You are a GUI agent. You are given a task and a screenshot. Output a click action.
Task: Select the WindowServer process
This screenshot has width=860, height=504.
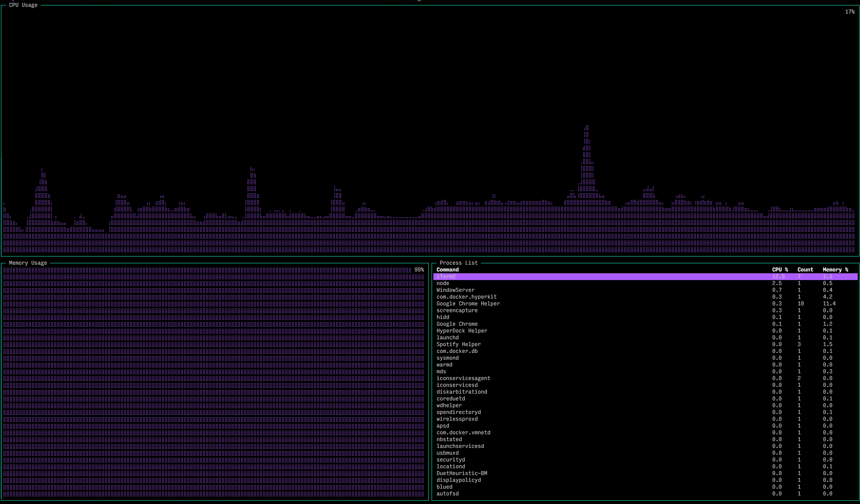click(x=645, y=290)
